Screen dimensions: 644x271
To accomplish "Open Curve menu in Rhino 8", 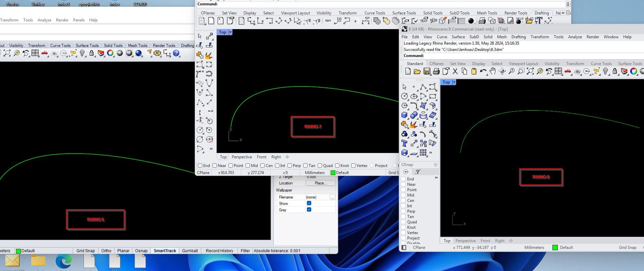I will coord(442,37).
